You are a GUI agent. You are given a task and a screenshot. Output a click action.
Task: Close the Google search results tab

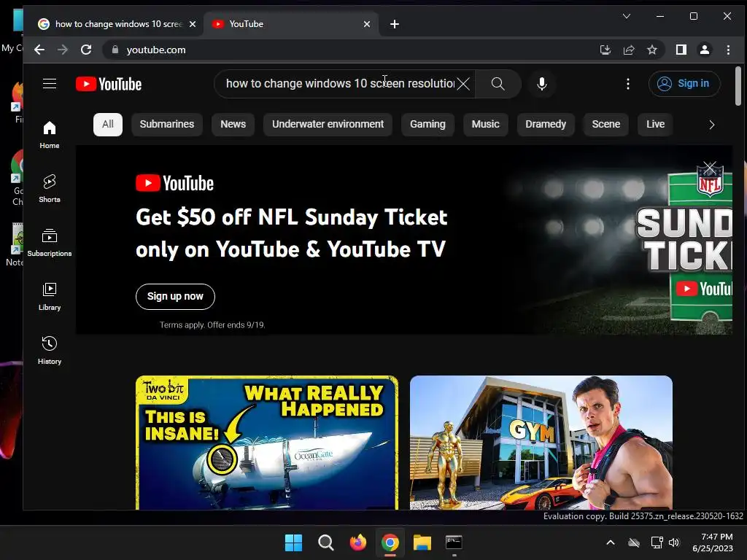tap(193, 24)
